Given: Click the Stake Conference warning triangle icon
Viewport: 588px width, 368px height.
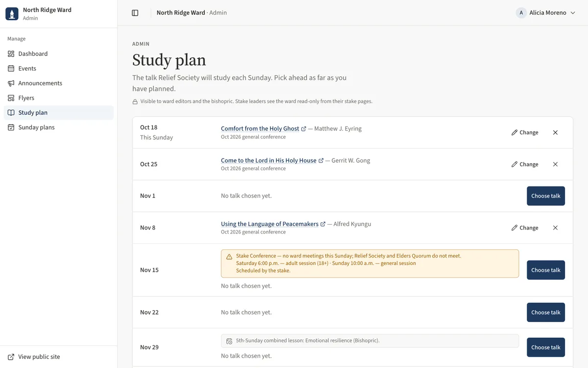Looking at the screenshot, I should click(229, 257).
